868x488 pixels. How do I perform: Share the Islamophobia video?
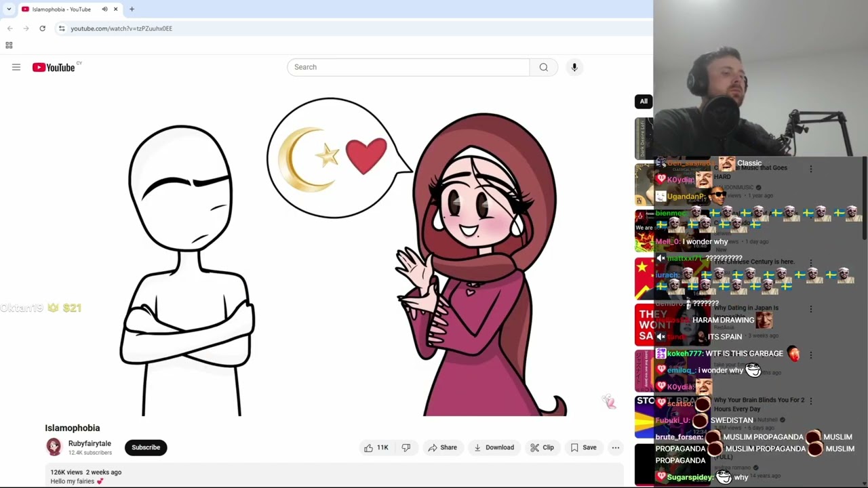(442, 447)
